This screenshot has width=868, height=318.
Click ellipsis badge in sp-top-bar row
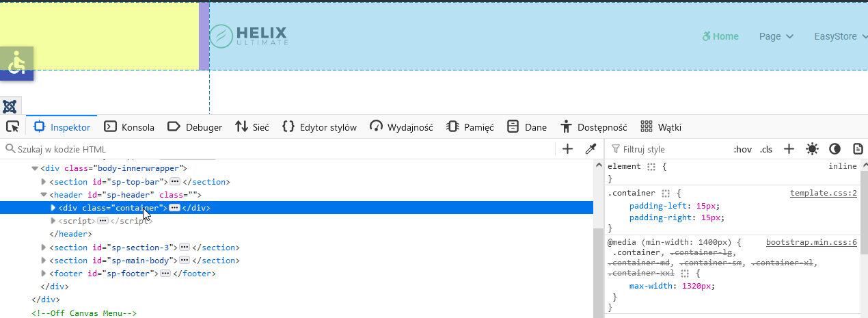pos(175,182)
